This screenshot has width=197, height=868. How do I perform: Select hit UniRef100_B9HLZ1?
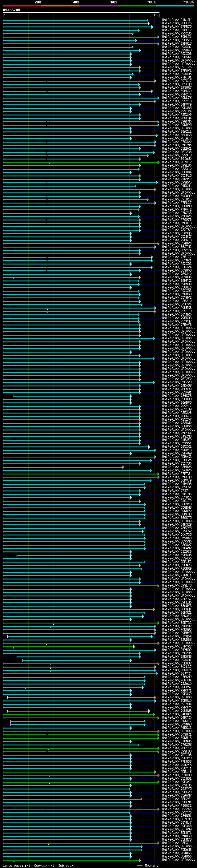(177, 37)
